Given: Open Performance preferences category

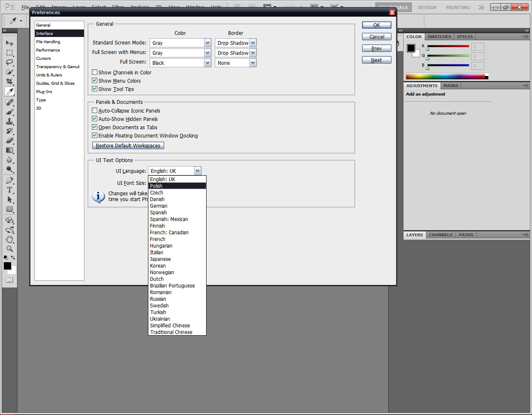Looking at the screenshot, I should (48, 50).
